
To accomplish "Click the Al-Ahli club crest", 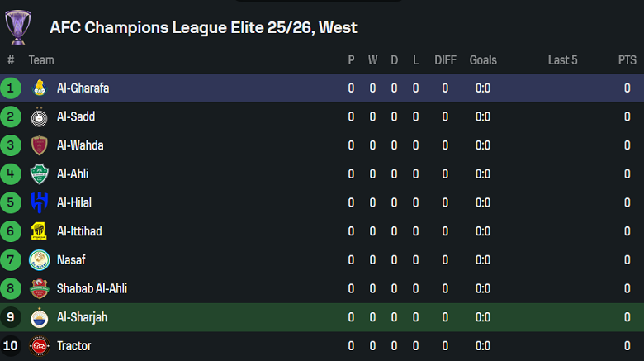I will pos(39,174).
